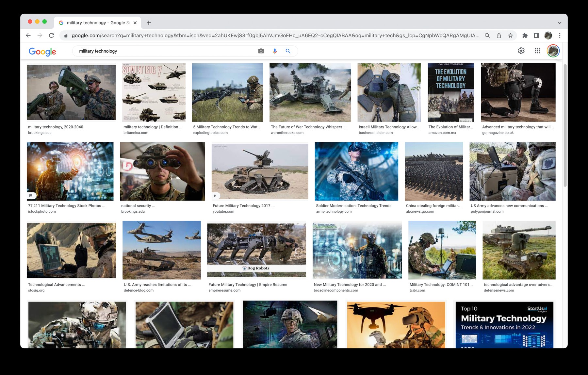The height and width of the screenshot is (375, 588).
Task: Open Google quick settings gear
Action: (x=521, y=51)
